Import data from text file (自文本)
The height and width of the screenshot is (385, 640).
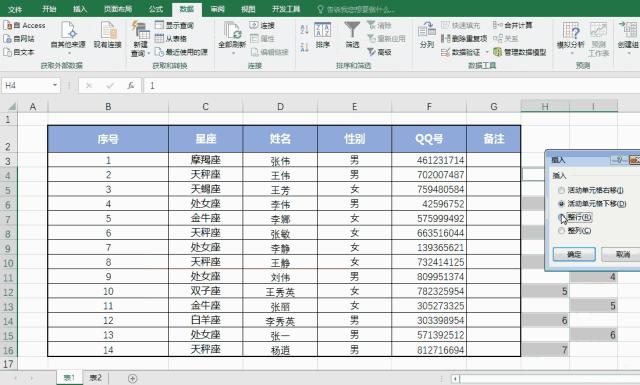point(19,52)
